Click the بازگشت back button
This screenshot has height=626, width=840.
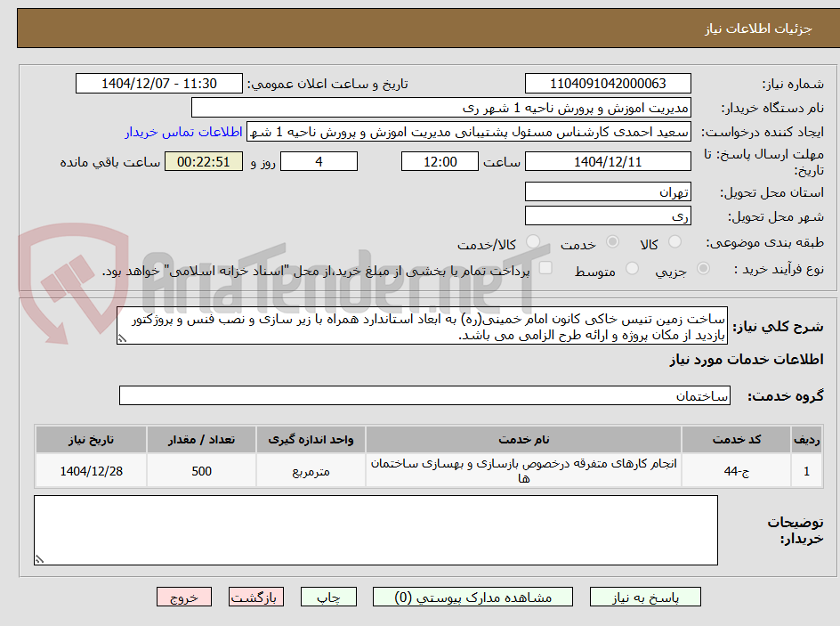pyautogui.click(x=256, y=597)
